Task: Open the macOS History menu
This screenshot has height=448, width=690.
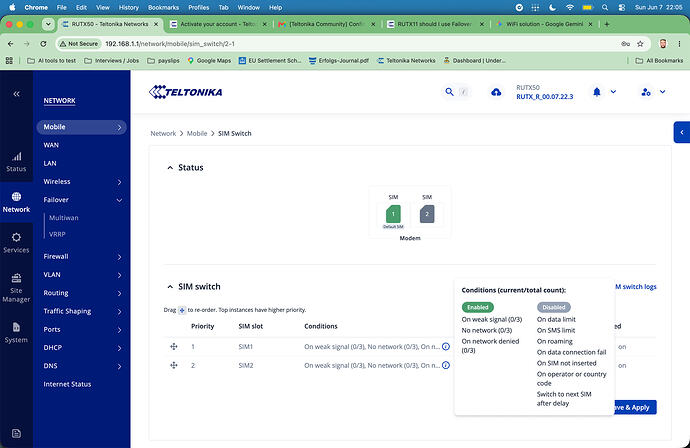Action: click(x=128, y=7)
